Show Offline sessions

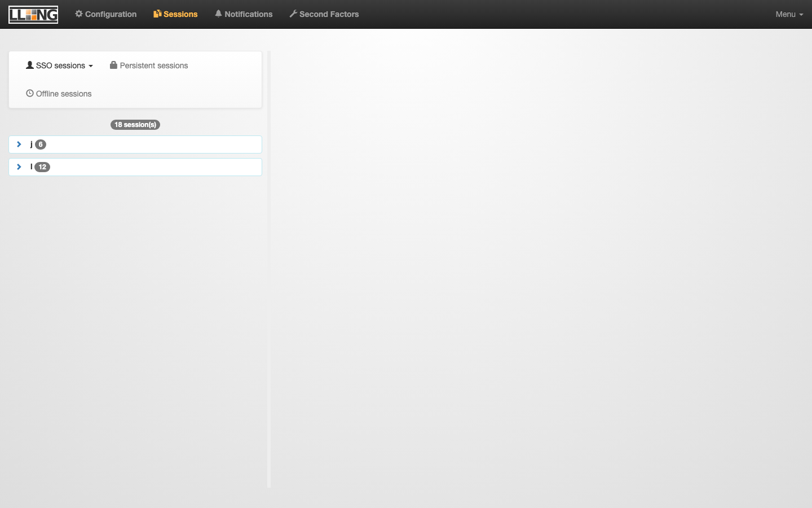point(59,94)
